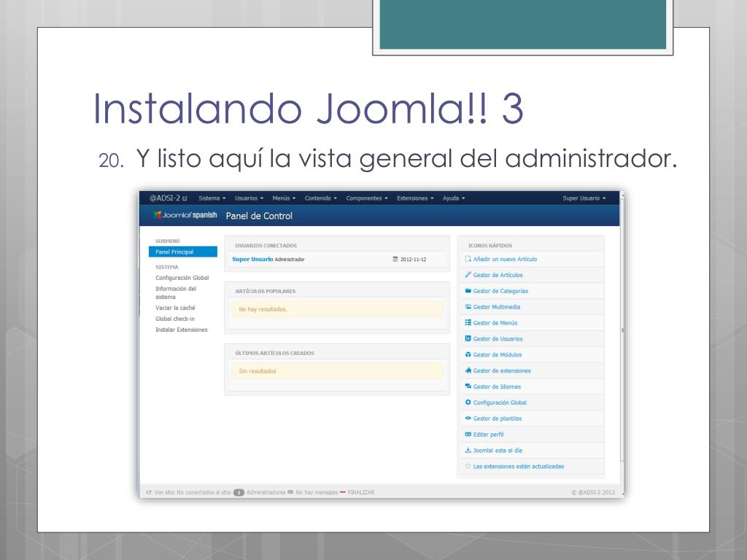Viewport: 747px width, 560px height.
Task: Click Joomla! esta al día link
Action: pyautogui.click(x=498, y=451)
